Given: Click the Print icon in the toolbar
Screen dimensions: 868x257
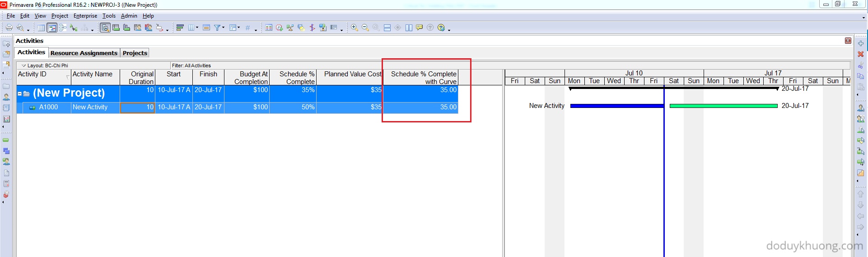Looking at the screenshot, I should click(x=9, y=28).
